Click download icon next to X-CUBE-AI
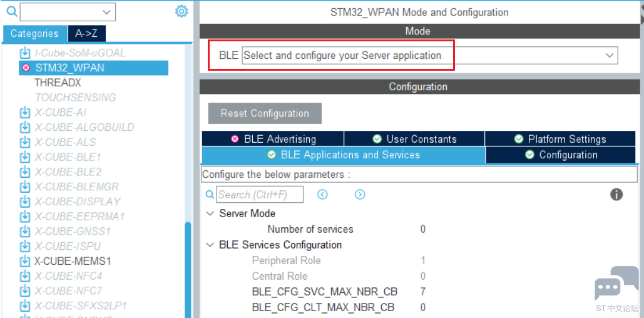The image size is (644, 318). click(x=26, y=113)
